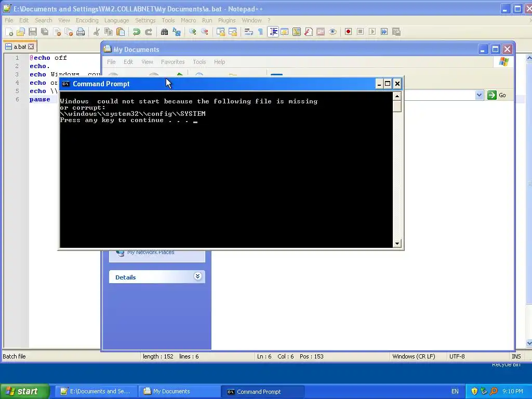Open Folder as Workspace panel icon
Viewport: 532px width, 399px height.
(x=321, y=32)
